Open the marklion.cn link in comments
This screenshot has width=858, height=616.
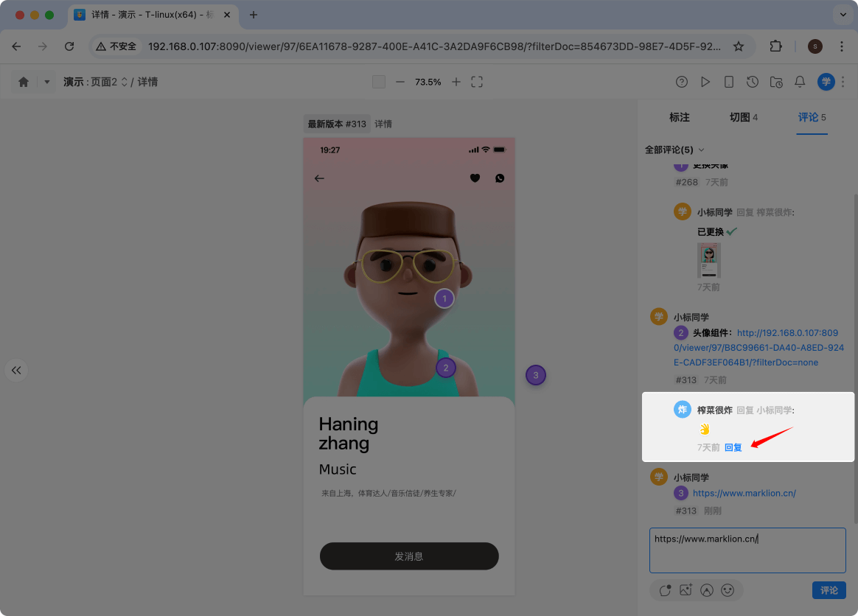pos(744,493)
